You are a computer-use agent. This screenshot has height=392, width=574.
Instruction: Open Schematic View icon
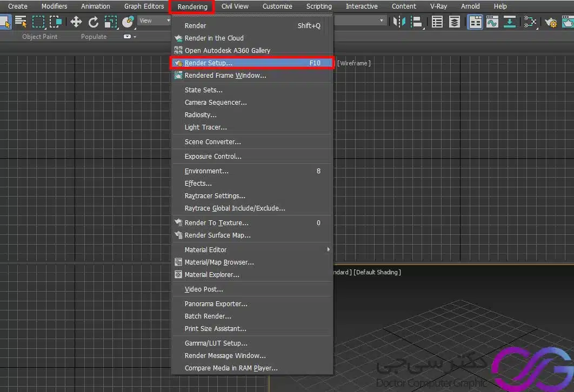click(x=530, y=22)
